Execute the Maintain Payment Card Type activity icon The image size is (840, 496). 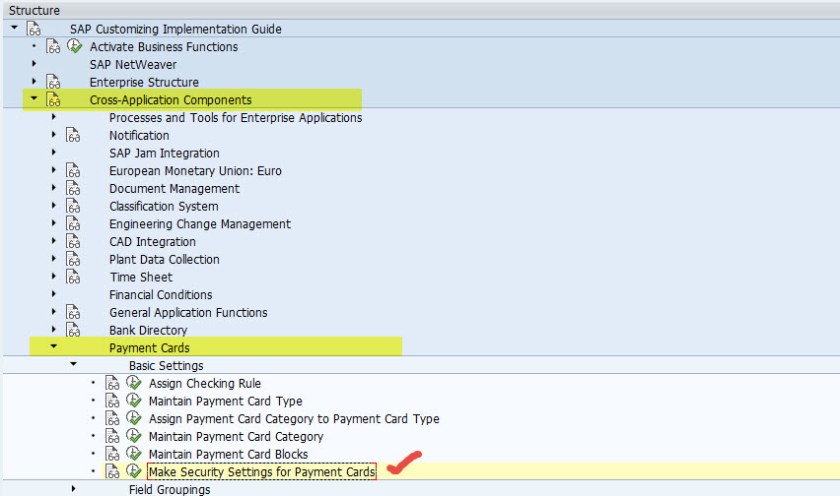(133, 400)
